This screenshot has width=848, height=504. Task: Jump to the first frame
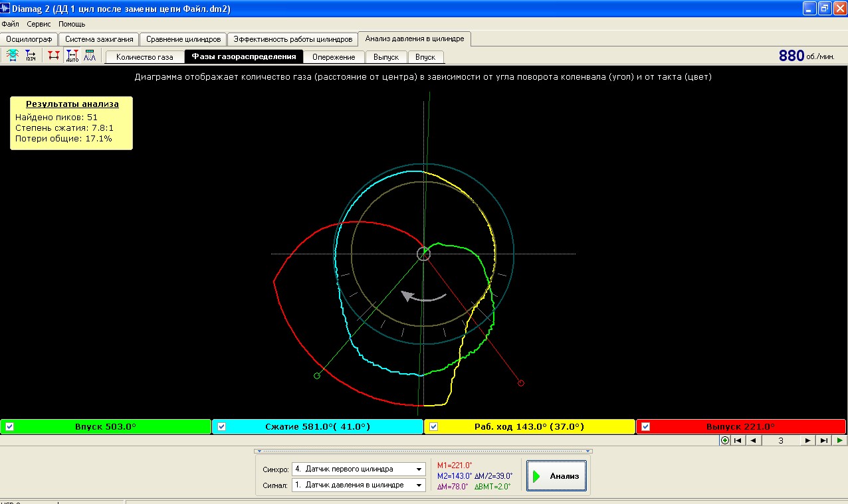pyautogui.click(x=738, y=440)
